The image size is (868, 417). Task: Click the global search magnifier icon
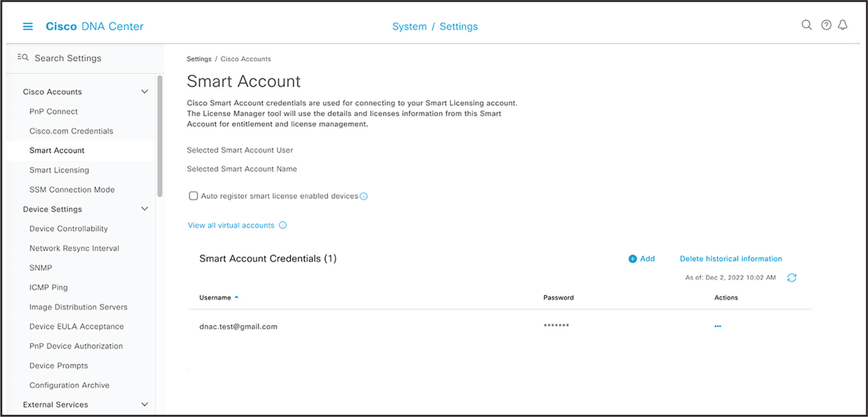tap(807, 25)
